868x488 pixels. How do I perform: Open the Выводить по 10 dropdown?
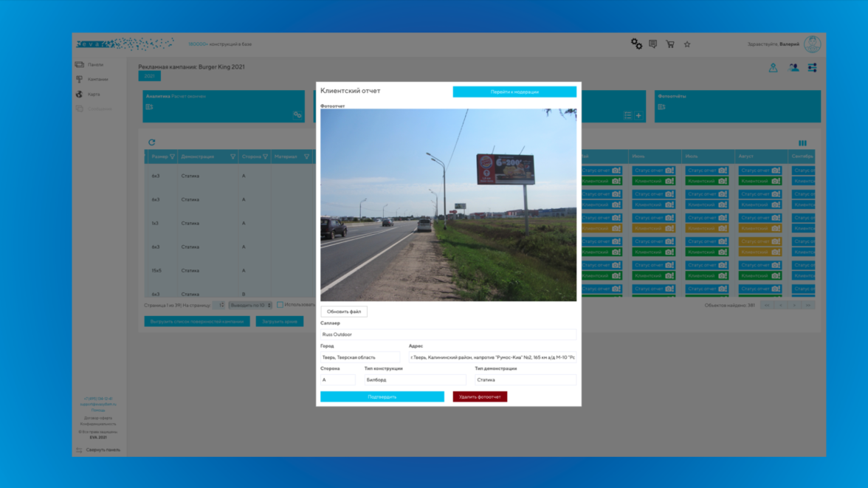point(251,305)
